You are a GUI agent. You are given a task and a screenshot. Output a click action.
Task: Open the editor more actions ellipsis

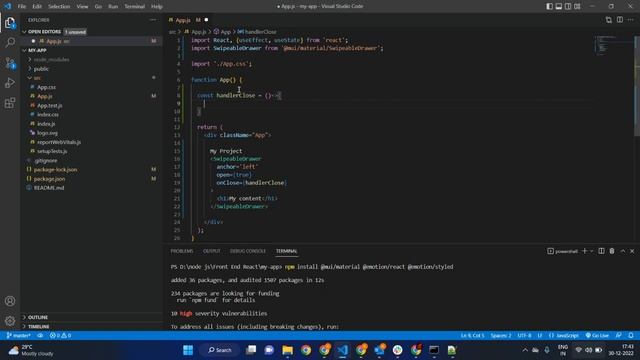click(631, 20)
